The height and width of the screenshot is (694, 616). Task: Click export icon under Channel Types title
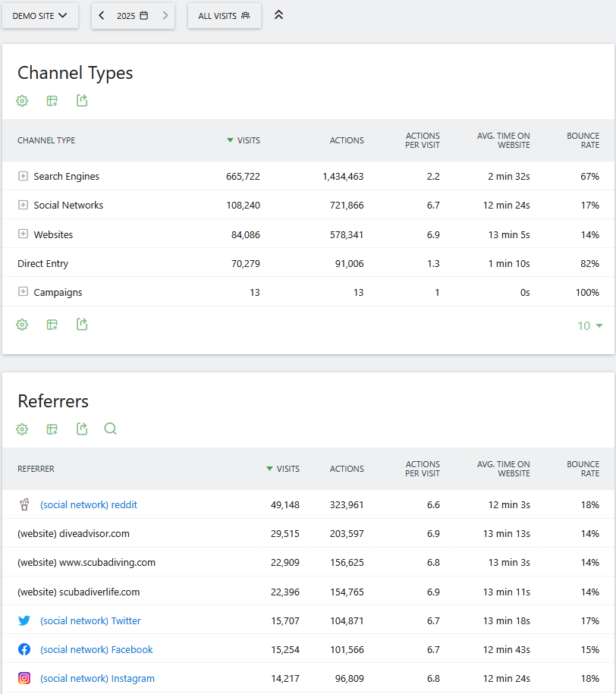tap(82, 101)
